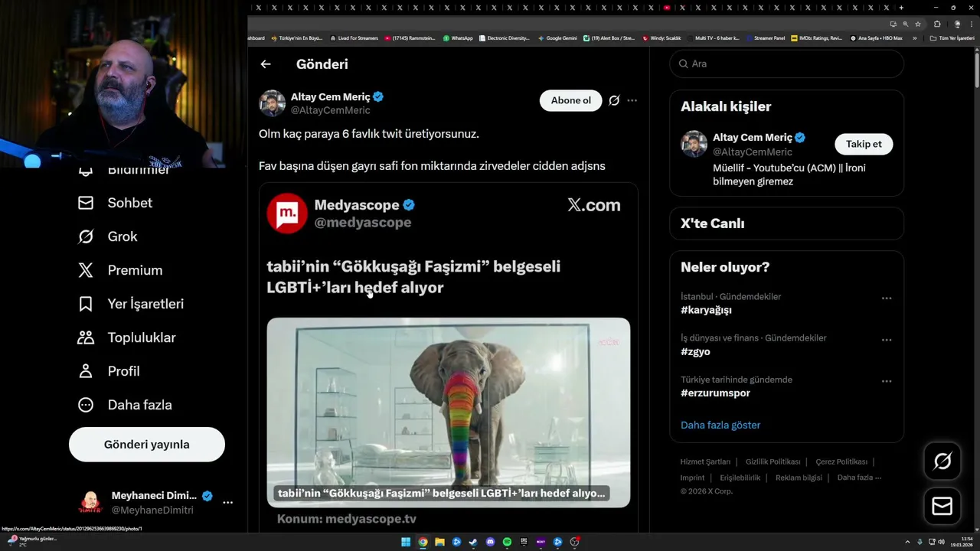980x551 pixels.
Task: Open Hizmet Şartları footer link
Action: 705,461
